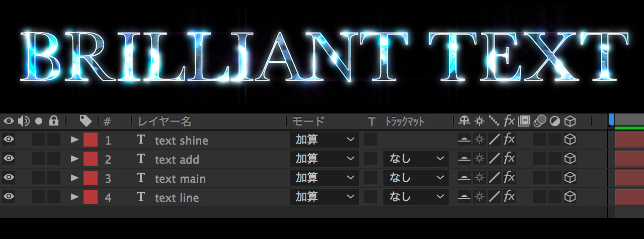Click the label tag column header icon

pyautogui.click(x=86, y=121)
